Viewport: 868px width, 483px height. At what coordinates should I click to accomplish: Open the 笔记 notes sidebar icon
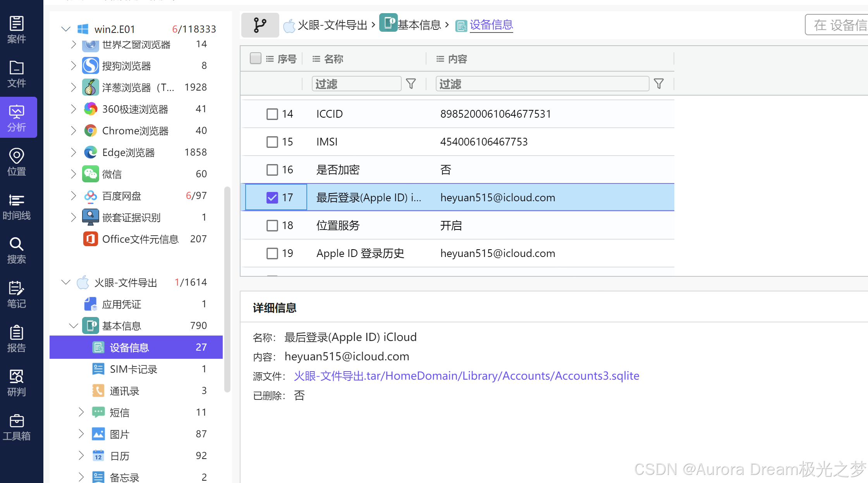click(16, 295)
